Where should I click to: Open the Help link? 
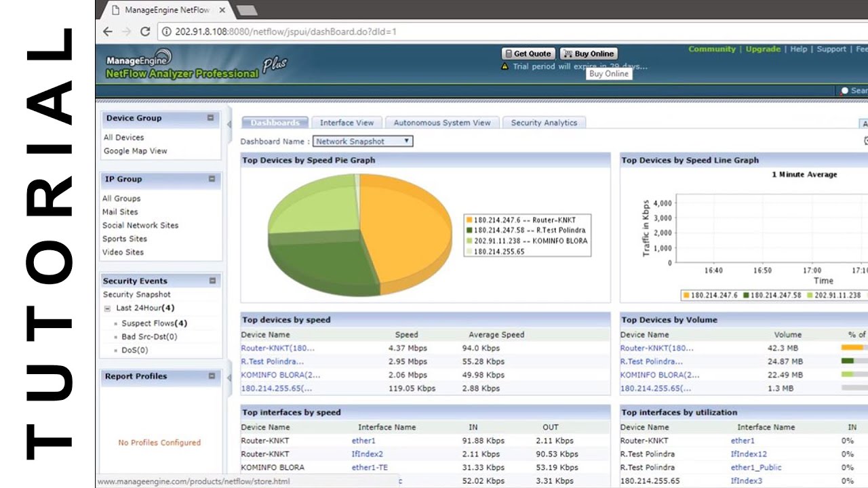coord(799,49)
